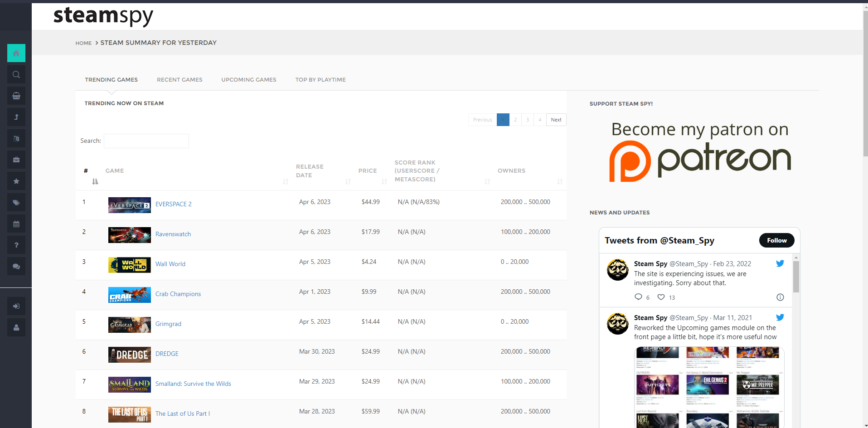Click the Steam Spy logo
868x428 pixels.
point(103,16)
